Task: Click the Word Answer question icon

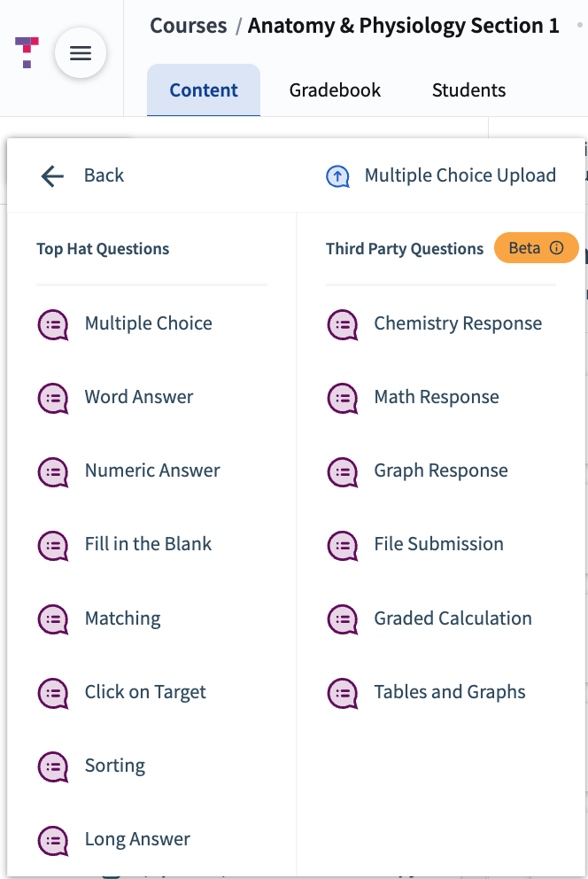Action: (53, 398)
